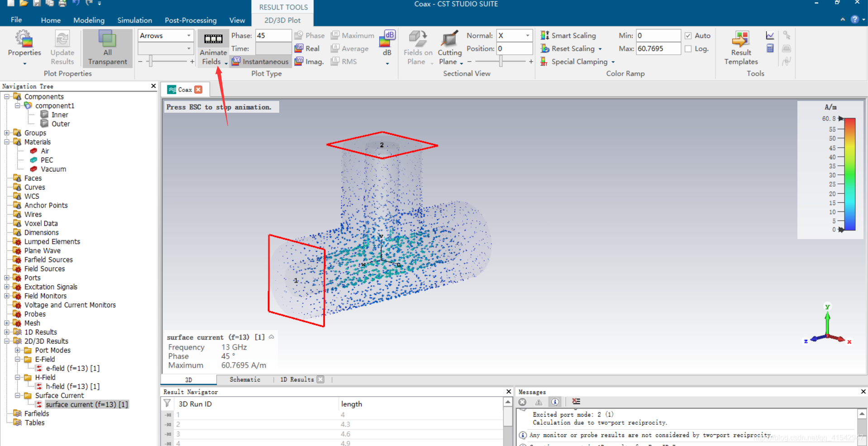The image size is (868, 446).
Task: Enable the Log. scaling checkbox
Action: [688, 48]
